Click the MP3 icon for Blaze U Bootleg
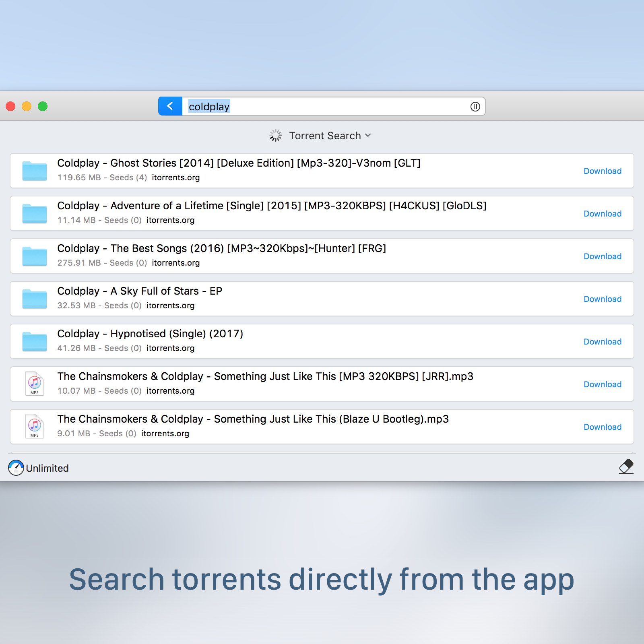 tap(35, 426)
